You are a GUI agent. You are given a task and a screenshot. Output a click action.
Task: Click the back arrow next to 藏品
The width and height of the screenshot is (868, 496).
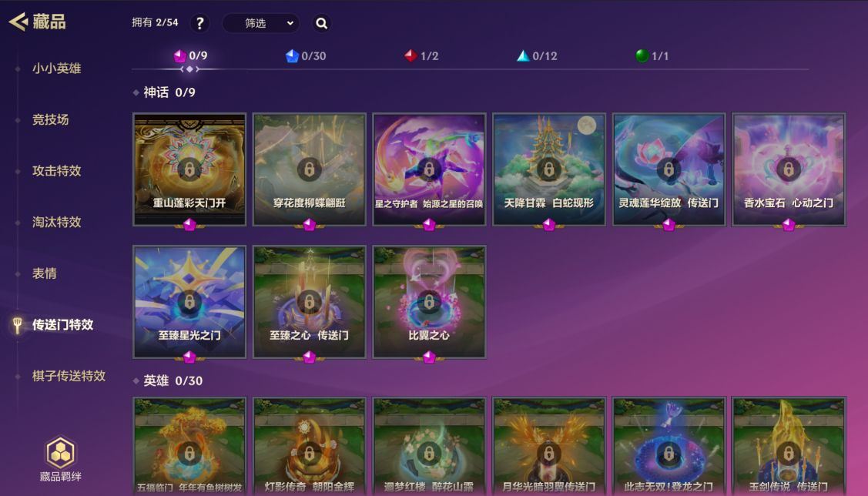[x=18, y=22]
